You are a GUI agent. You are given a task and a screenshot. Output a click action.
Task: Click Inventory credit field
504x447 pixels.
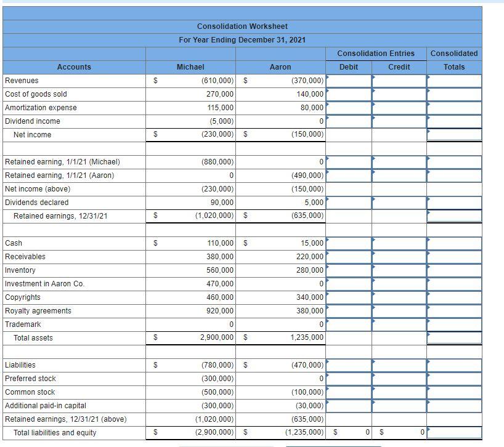[x=399, y=270]
